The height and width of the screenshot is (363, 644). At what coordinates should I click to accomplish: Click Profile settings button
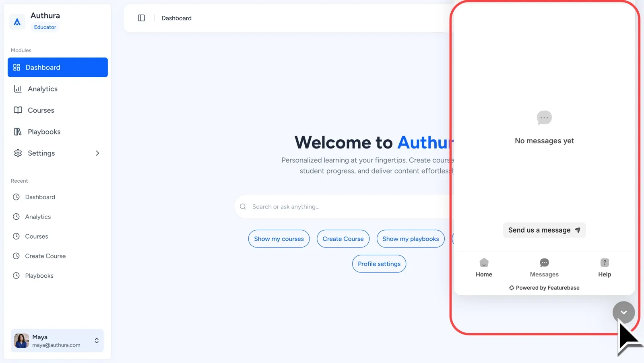[379, 264]
